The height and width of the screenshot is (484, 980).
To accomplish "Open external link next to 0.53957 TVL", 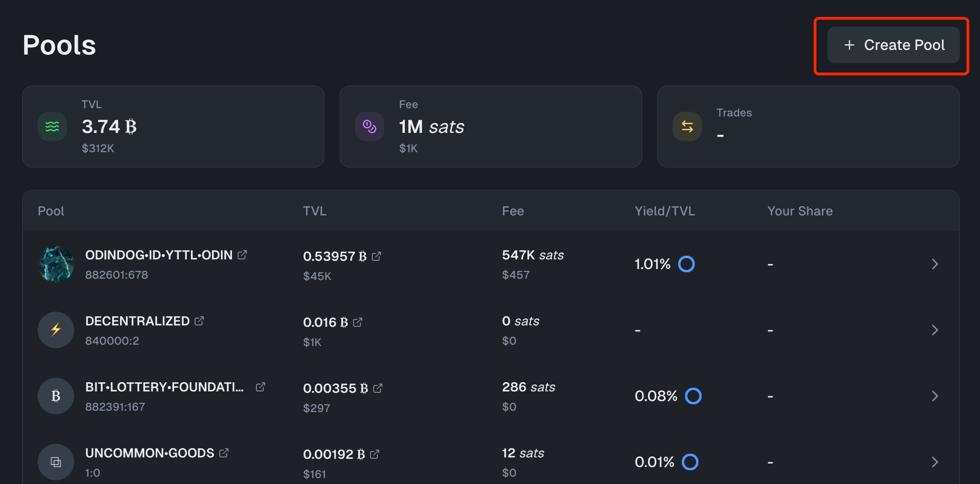I will coord(376,256).
